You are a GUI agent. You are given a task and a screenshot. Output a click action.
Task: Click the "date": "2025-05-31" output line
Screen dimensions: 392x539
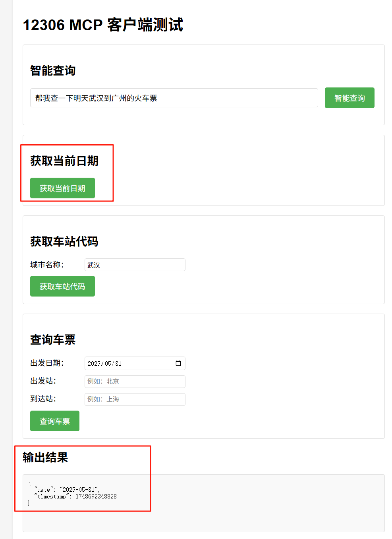click(67, 490)
